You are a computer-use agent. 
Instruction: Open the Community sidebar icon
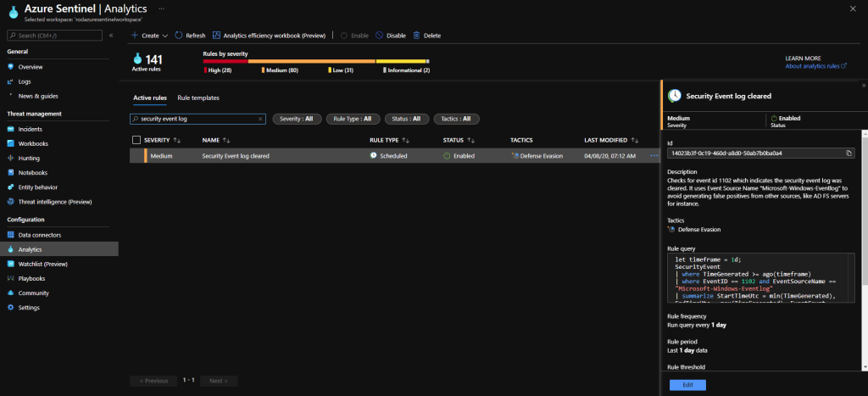[x=10, y=293]
